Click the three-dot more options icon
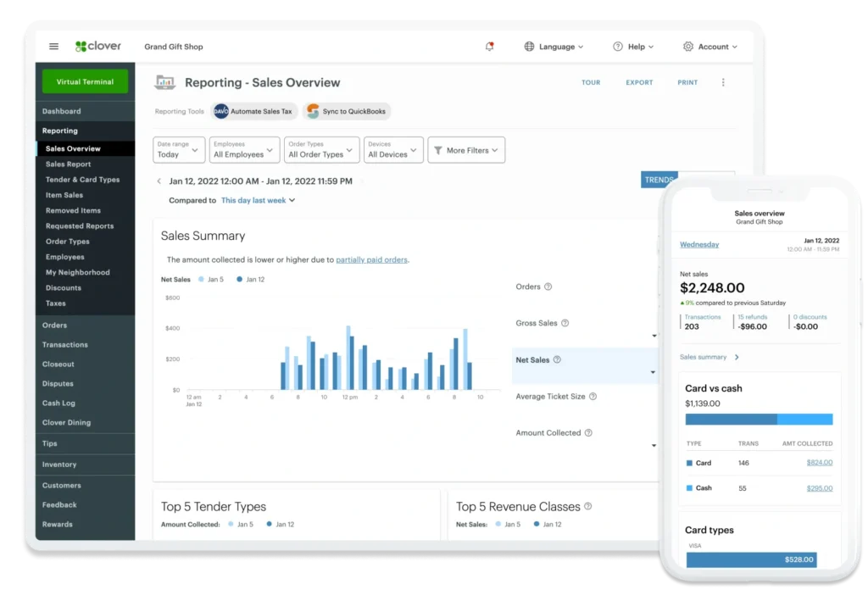This screenshot has width=868, height=601. point(723,82)
